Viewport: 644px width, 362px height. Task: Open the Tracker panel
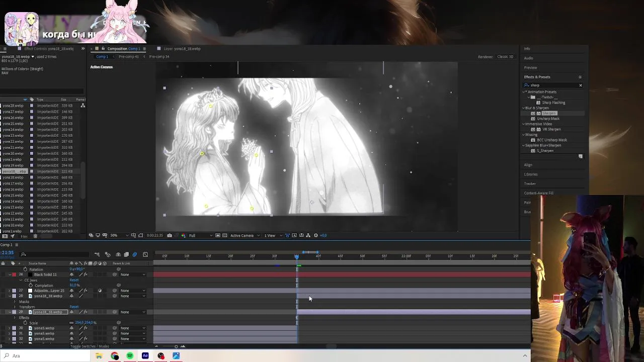[x=530, y=184]
